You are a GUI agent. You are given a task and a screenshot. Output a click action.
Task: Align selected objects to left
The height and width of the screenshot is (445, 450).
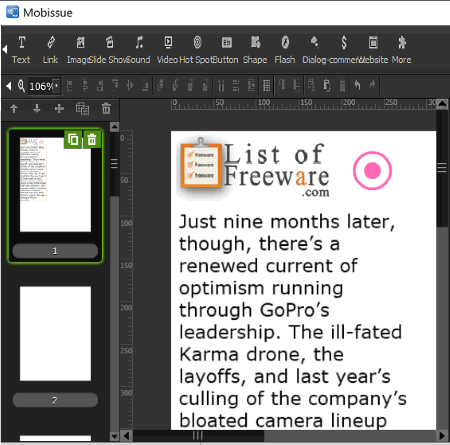[69, 85]
